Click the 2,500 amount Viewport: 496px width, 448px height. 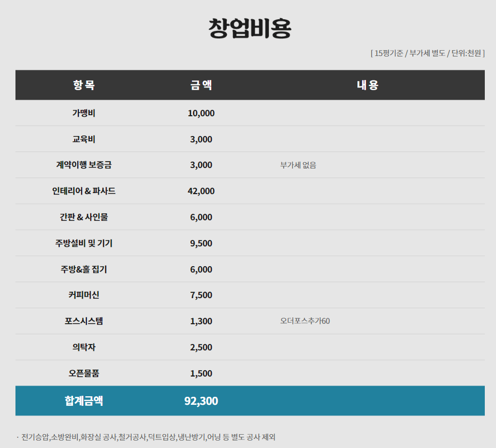coord(201,347)
